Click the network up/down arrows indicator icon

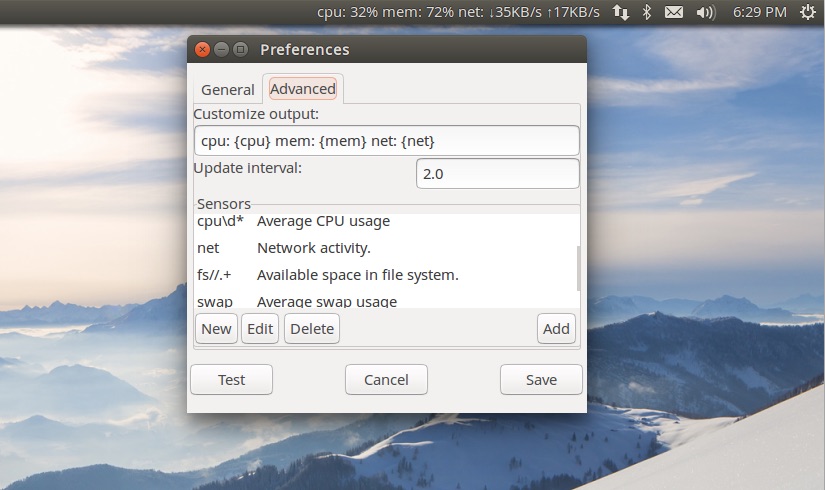tap(621, 12)
